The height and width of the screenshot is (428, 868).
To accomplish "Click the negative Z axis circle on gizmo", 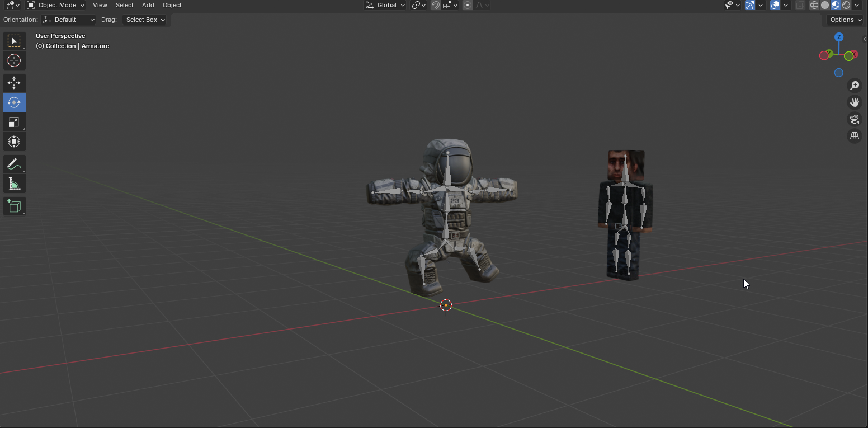I will coord(839,73).
